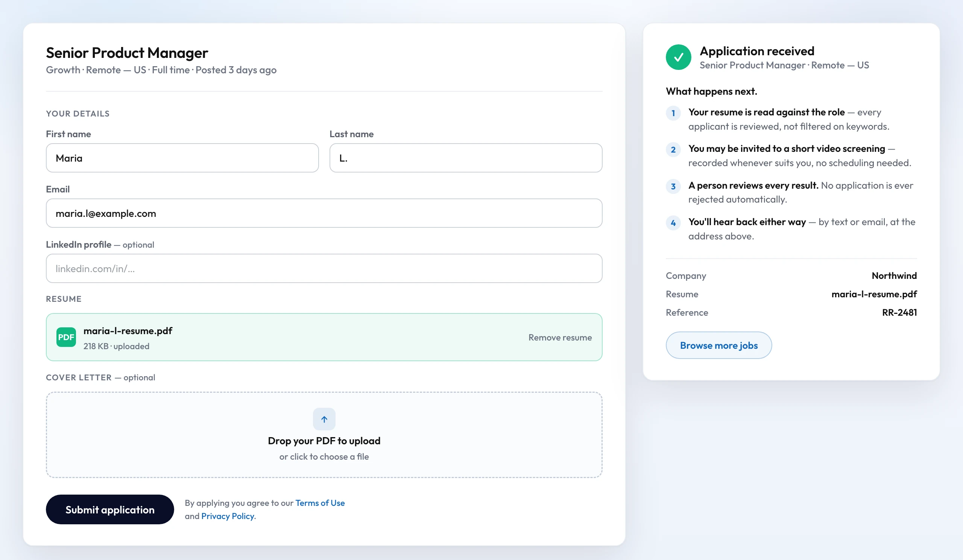The image size is (963, 560).
Task: Click the Senior Product Manager heading
Action: 127,53
